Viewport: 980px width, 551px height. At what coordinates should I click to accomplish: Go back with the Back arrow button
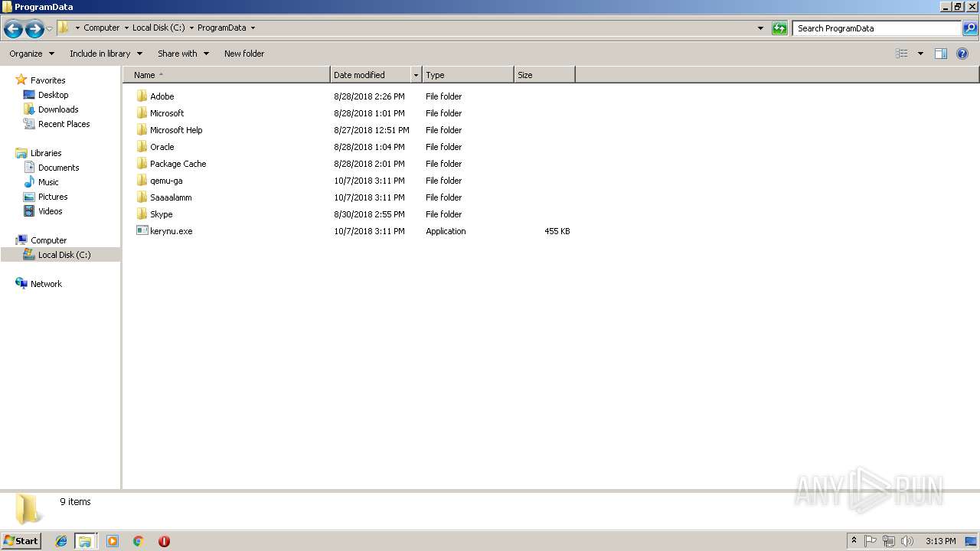tap(13, 29)
